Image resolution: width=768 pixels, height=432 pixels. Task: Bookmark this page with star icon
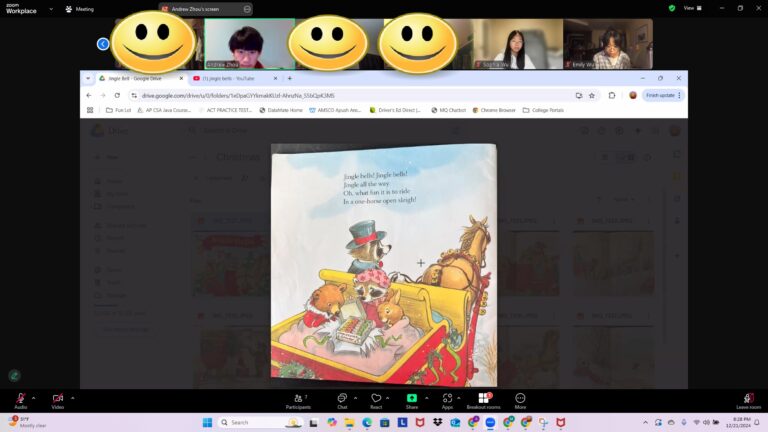click(592, 96)
